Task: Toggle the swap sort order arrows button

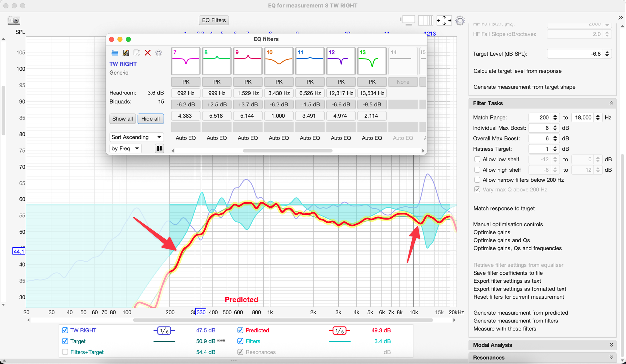Action: [x=159, y=148]
